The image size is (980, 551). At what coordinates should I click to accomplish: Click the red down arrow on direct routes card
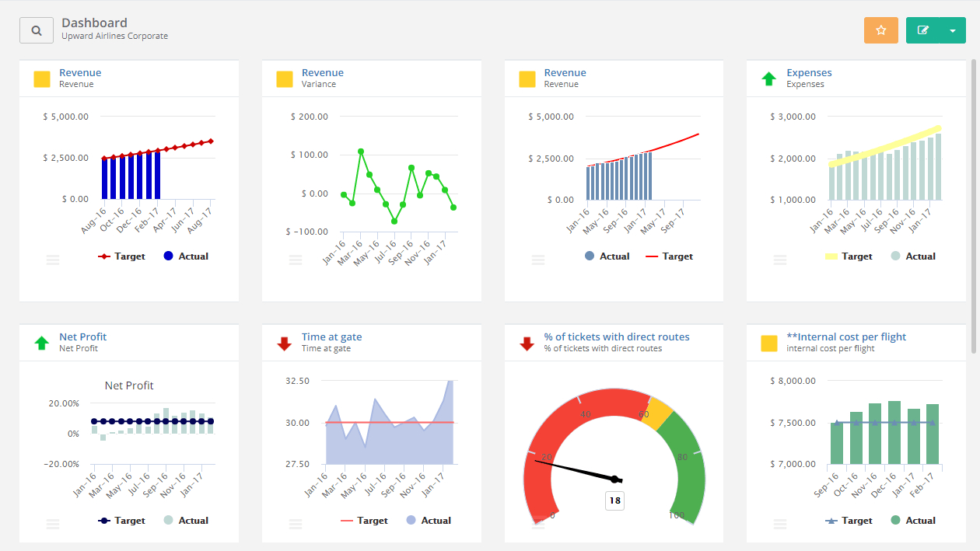click(x=527, y=343)
